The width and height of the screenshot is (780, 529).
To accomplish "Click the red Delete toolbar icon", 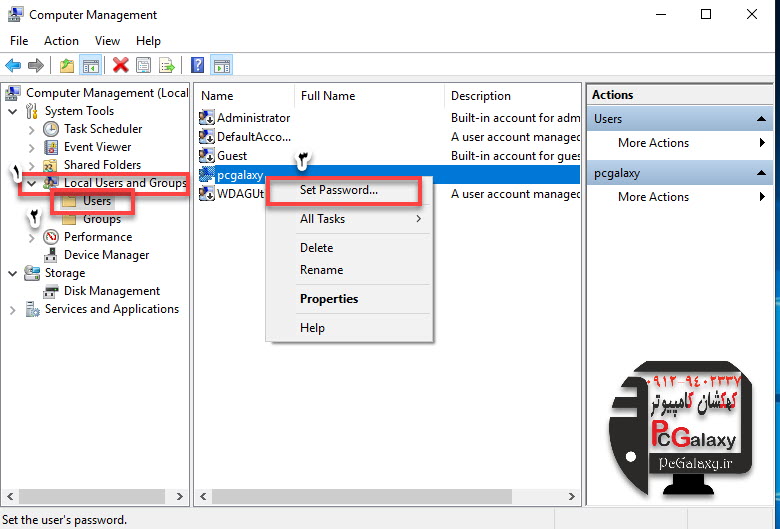I will point(120,65).
